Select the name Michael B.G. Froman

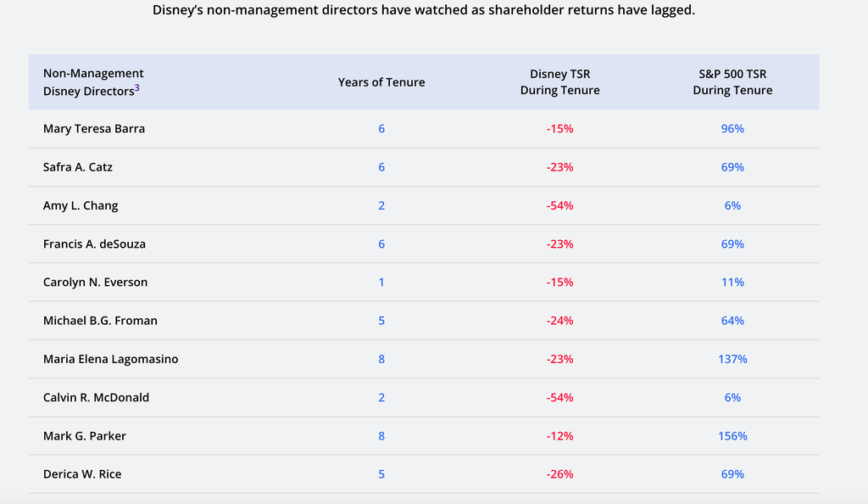tap(100, 320)
